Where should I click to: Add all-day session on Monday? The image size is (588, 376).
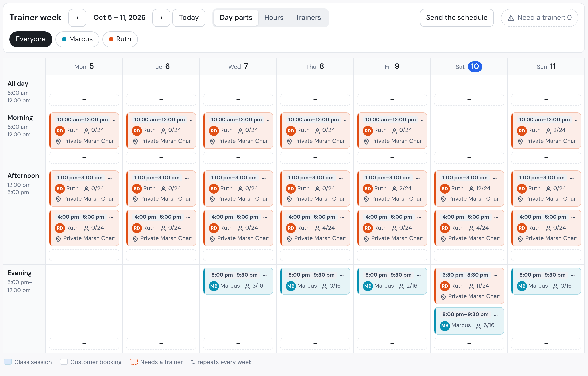(x=84, y=100)
